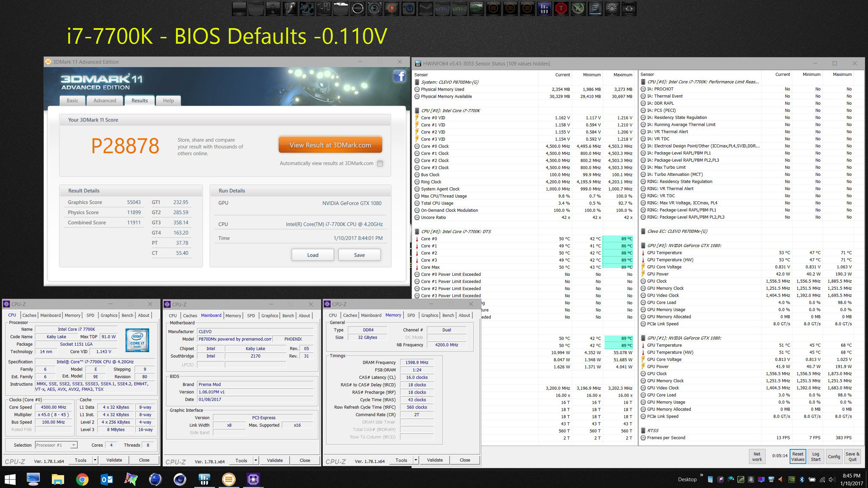868x488 pixels.
Task: Click the system clock in tray
Action: tap(851, 480)
